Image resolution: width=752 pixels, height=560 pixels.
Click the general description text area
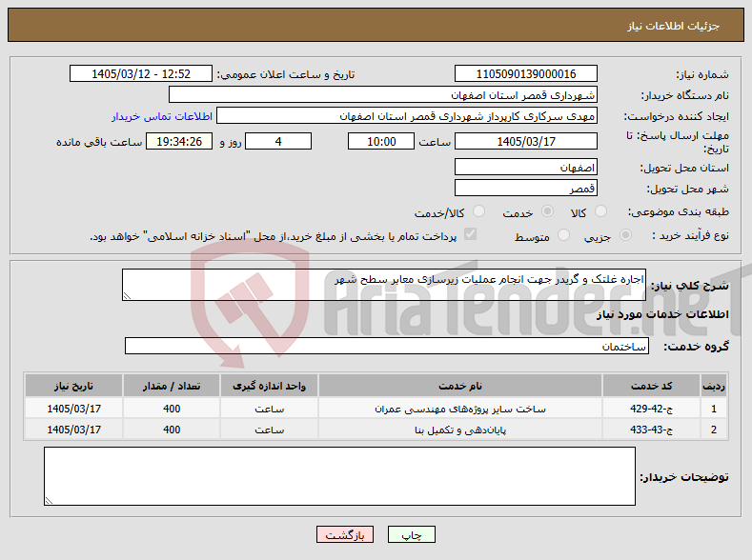click(x=384, y=285)
